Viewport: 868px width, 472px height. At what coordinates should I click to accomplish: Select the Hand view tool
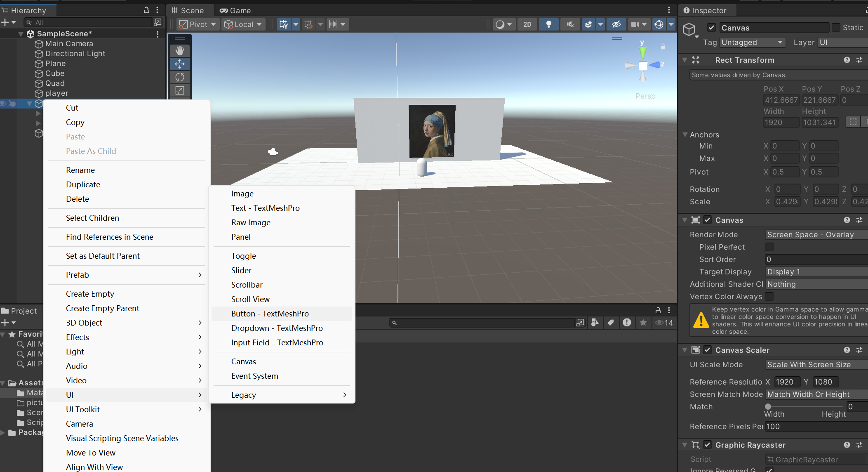180,51
